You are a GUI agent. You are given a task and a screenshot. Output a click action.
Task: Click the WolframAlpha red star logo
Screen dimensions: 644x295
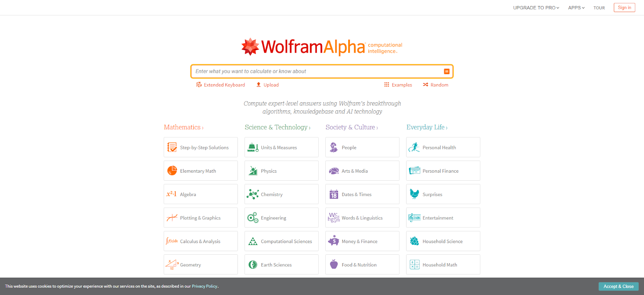pos(250,47)
